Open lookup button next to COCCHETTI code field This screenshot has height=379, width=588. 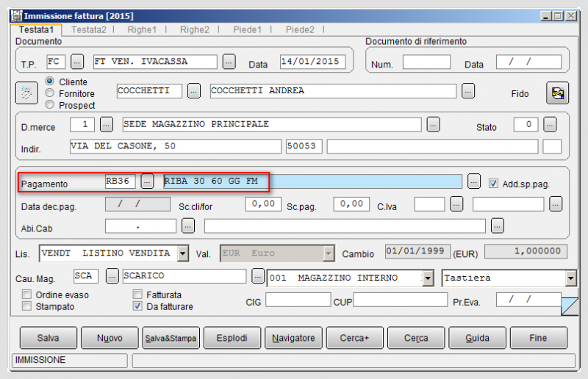tap(194, 91)
